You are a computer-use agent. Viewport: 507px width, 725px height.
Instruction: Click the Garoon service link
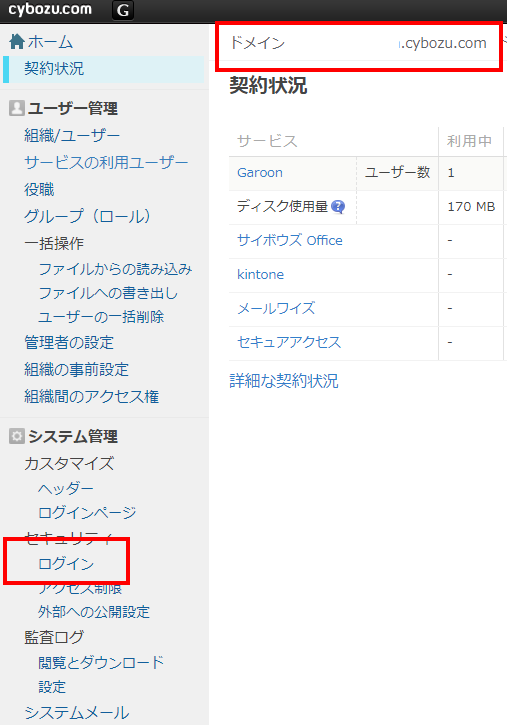tap(260, 172)
